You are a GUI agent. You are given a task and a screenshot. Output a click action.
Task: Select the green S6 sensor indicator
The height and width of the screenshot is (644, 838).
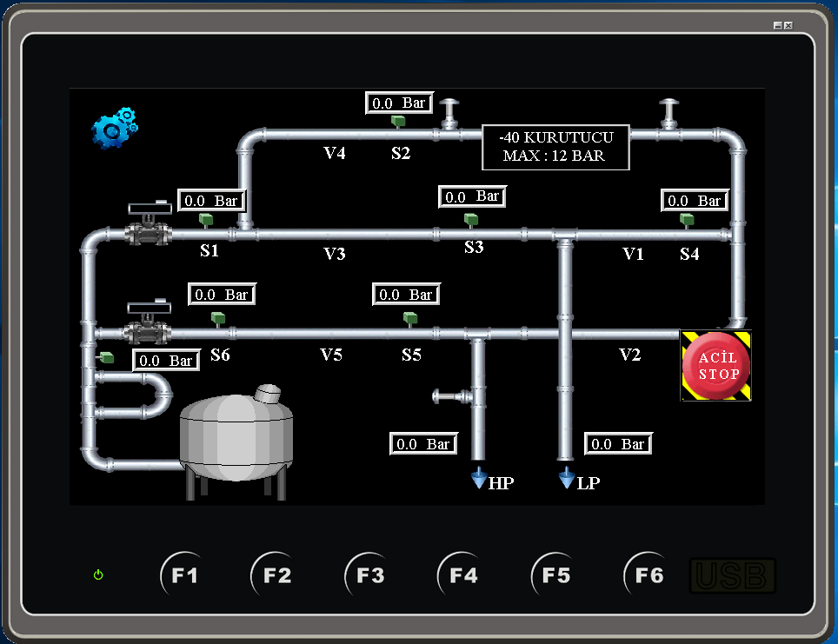pos(218,318)
